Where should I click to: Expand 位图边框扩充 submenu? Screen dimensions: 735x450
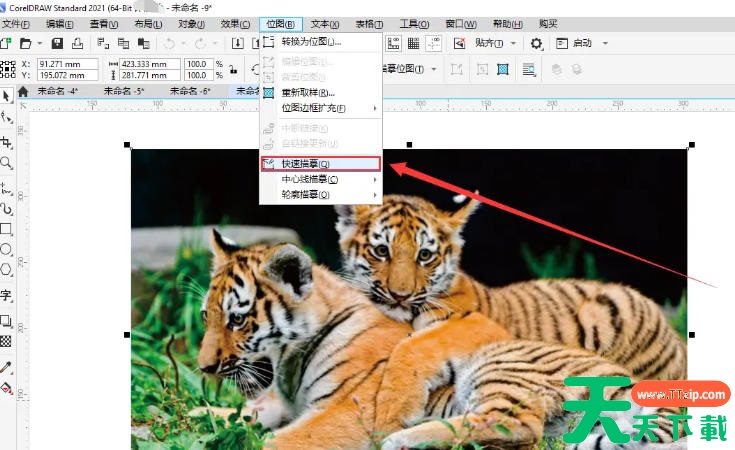(x=321, y=108)
